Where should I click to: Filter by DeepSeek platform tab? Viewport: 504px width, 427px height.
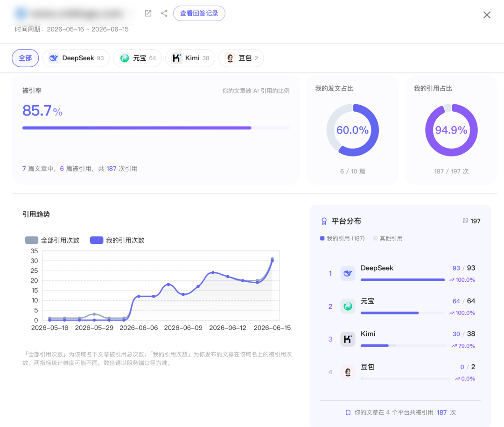(76, 58)
